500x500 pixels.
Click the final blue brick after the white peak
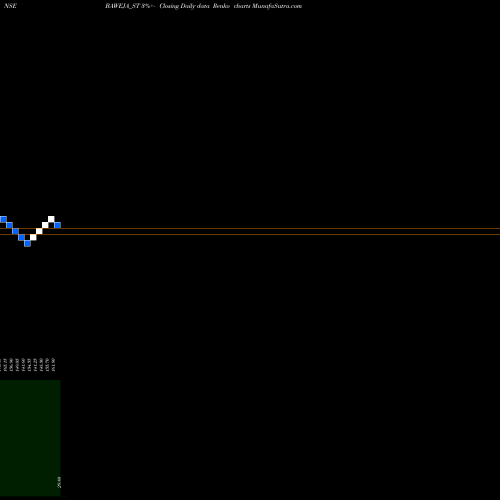tap(57, 225)
